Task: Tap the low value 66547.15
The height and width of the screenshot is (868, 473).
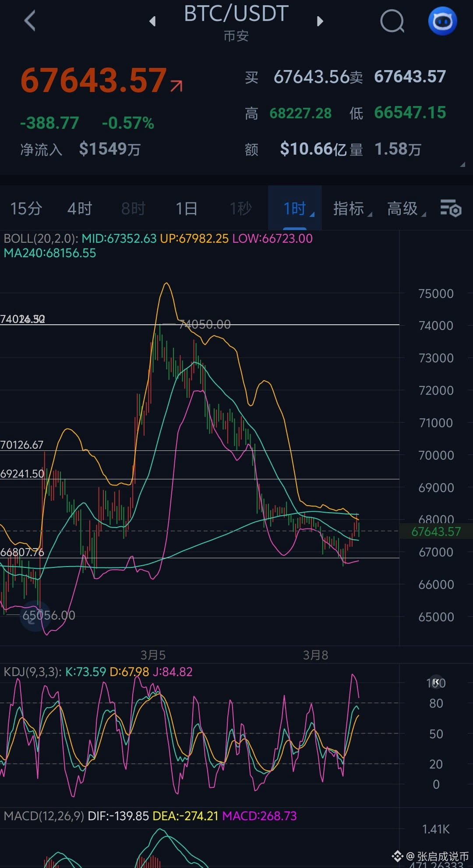Action: pos(410,113)
